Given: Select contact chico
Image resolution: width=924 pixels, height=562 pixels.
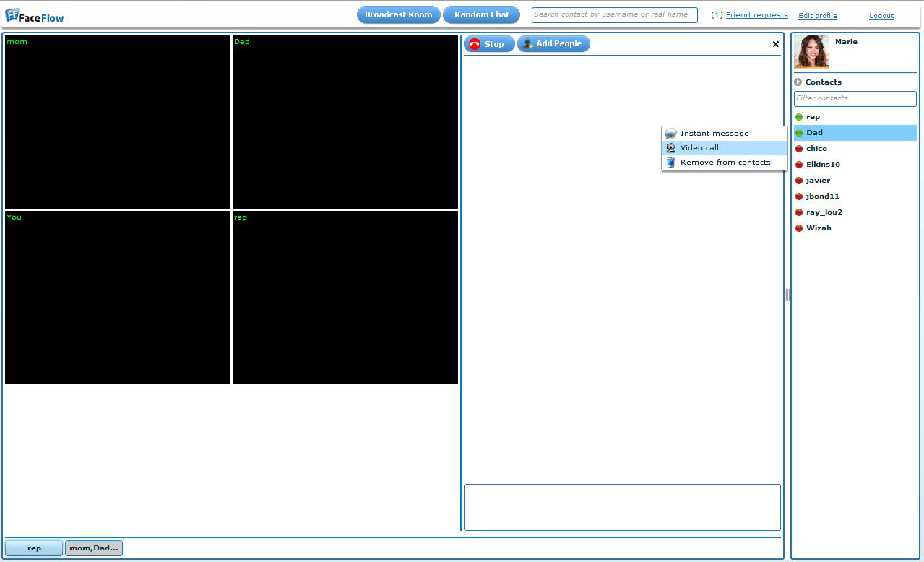Looking at the screenshot, I should [x=855, y=149].
